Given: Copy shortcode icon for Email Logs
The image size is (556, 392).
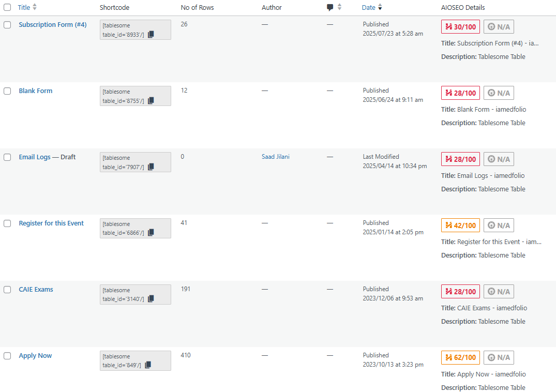Looking at the screenshot, I should [x=151, y=167].
